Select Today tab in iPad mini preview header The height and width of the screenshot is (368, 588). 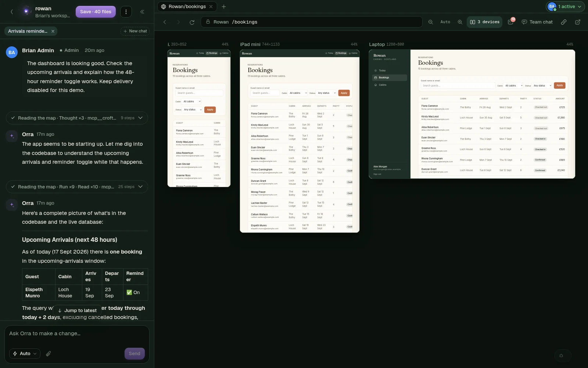329,53
